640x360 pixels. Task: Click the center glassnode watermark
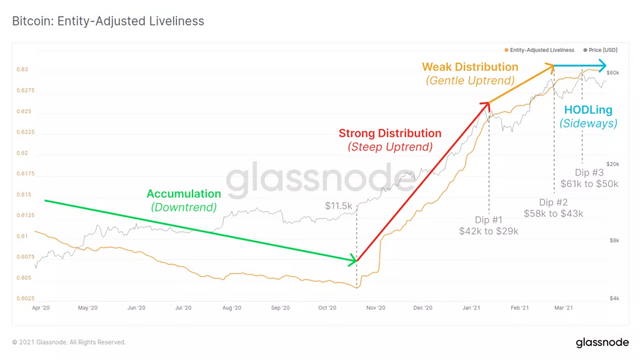tap(320, 178)
